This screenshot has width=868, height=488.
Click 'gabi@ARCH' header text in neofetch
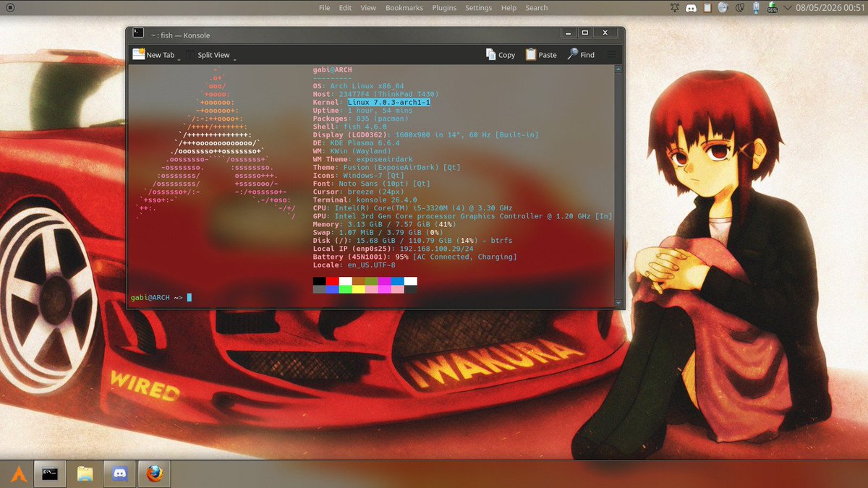(332, 69)
